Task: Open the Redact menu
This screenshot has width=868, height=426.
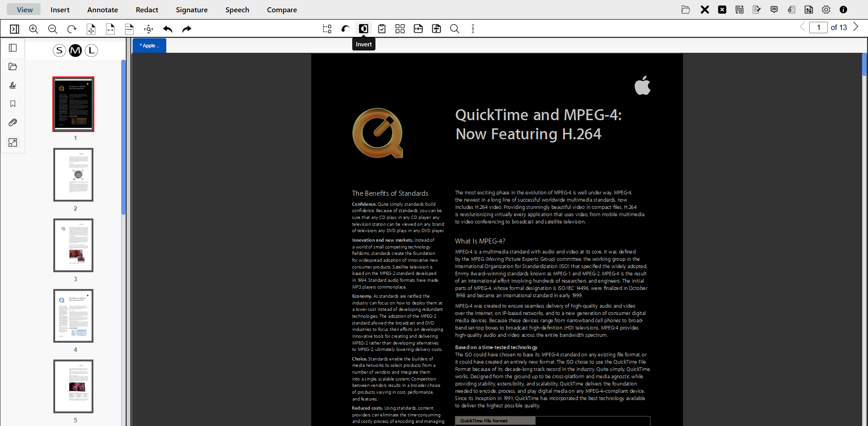Action: [x=147, y=10]
